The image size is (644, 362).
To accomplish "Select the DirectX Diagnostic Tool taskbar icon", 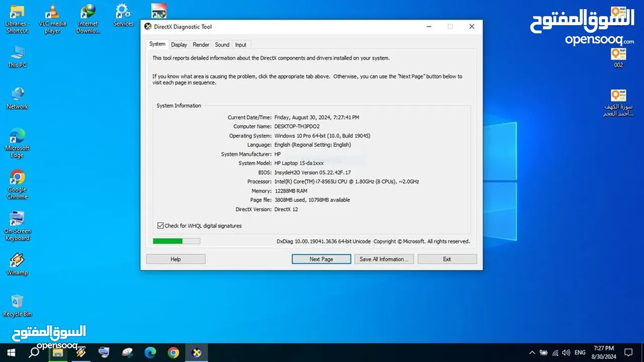I will click(197, 352).
